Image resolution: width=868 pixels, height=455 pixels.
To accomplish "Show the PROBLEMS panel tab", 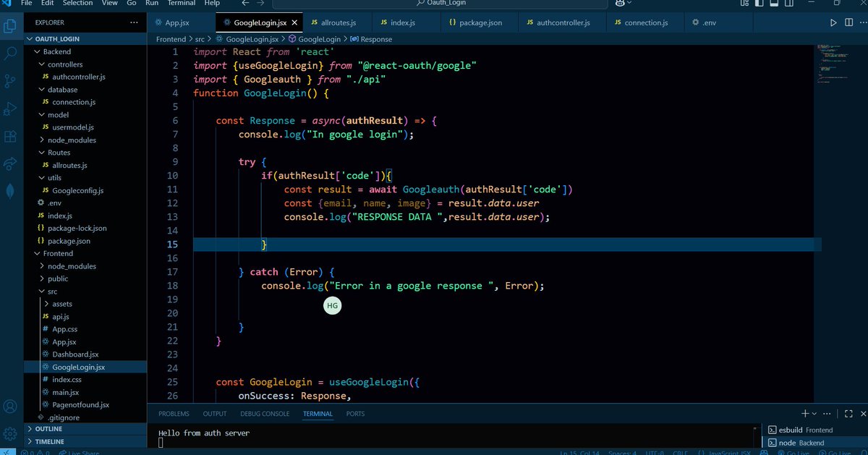I will [174, 414].
